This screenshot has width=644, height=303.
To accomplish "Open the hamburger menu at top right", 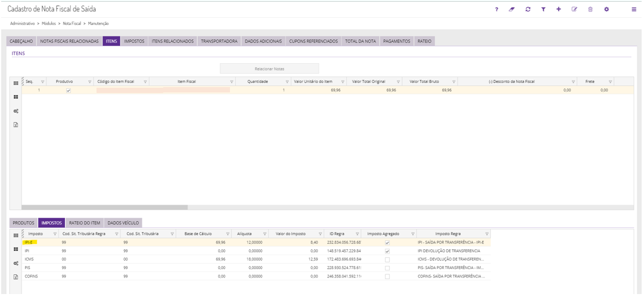I will pyautogui.click(x=634, y=10).
